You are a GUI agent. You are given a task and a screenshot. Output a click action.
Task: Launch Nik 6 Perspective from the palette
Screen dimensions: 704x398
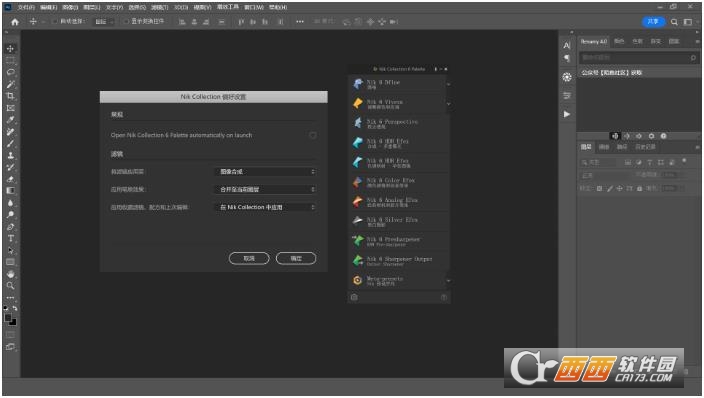[400, 124]
